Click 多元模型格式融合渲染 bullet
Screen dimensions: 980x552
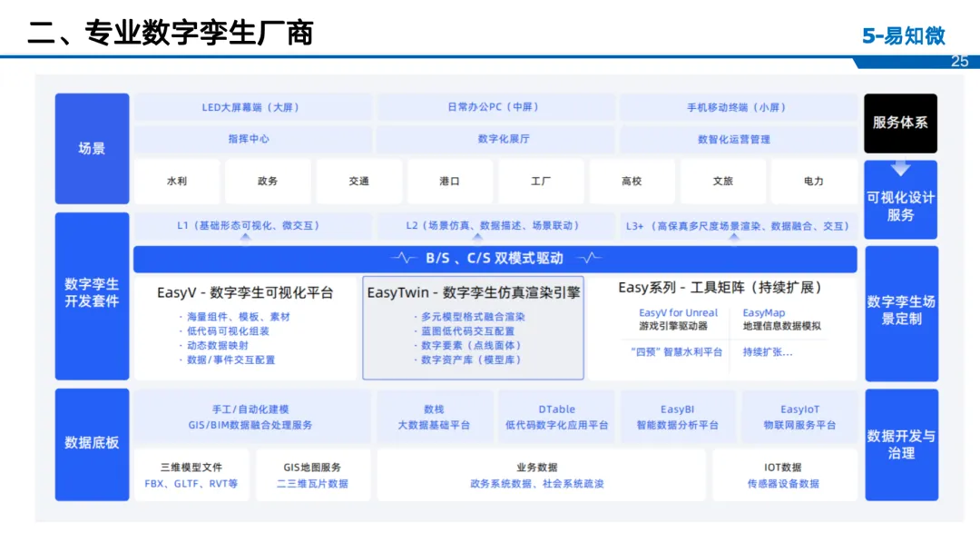click(x=469, y=317)
